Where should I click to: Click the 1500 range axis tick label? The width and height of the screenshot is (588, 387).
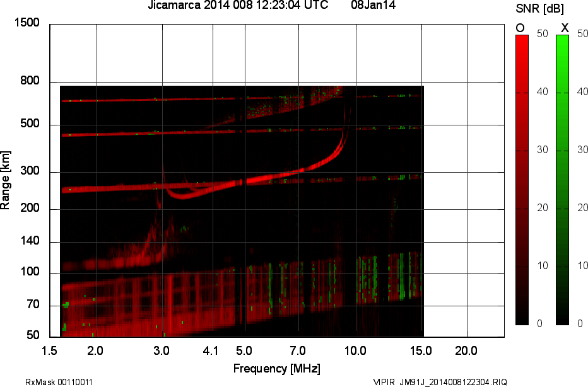point(27,23)
